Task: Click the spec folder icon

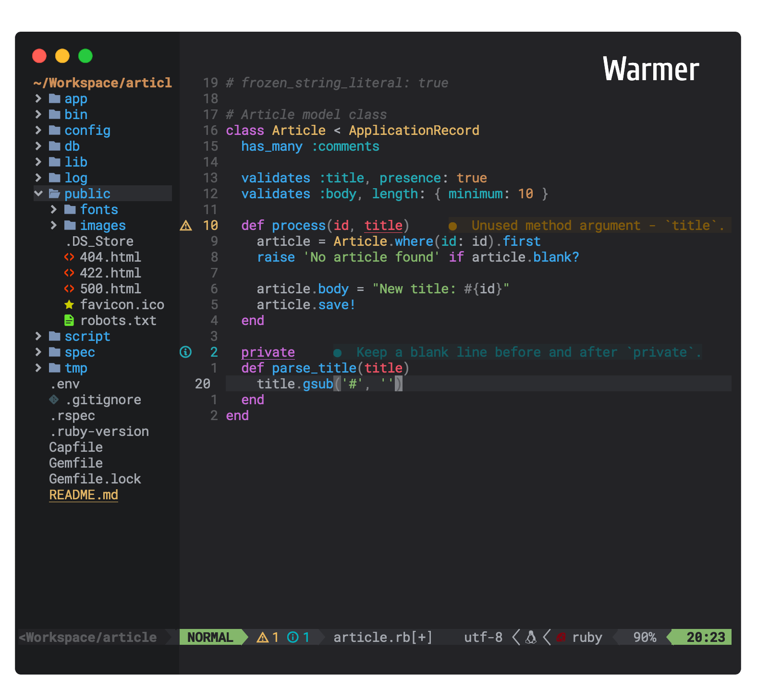Action: coord(55,352)
